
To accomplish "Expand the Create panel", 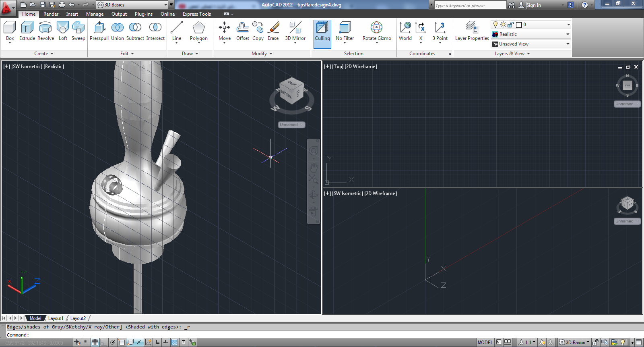I will (44, 54).
